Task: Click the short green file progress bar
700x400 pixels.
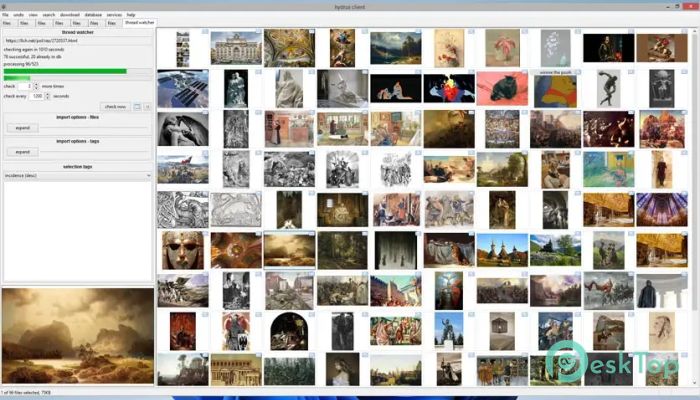Action: coord(78,78)
